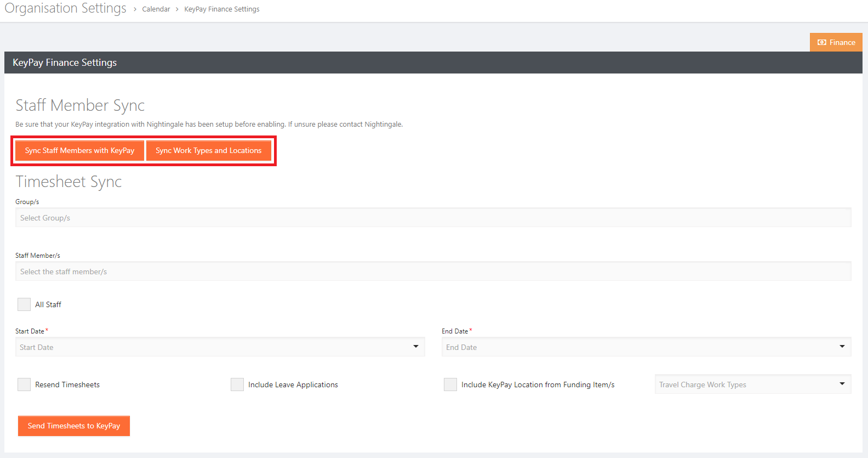Click the Resend Timesheets label text
868x458 pixels.
click(67, 385)
